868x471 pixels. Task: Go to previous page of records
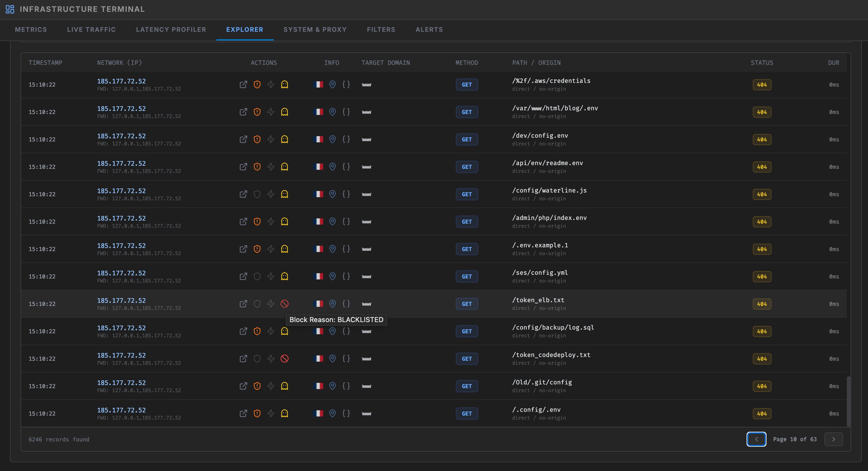pyautogui.click(x=757, y=439)
